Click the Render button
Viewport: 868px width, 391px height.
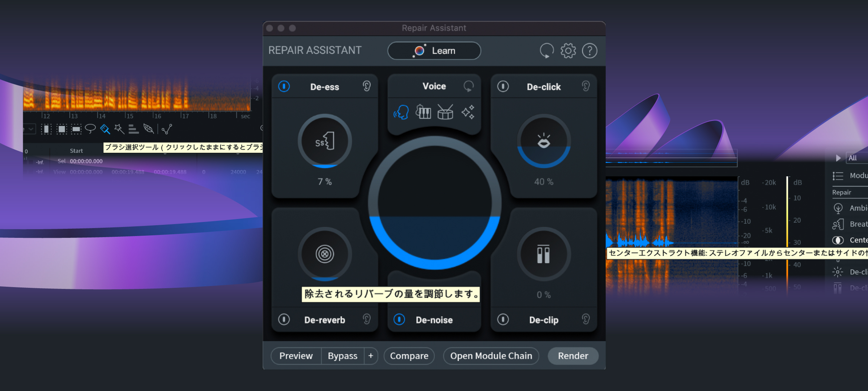[x=573, y=356]
